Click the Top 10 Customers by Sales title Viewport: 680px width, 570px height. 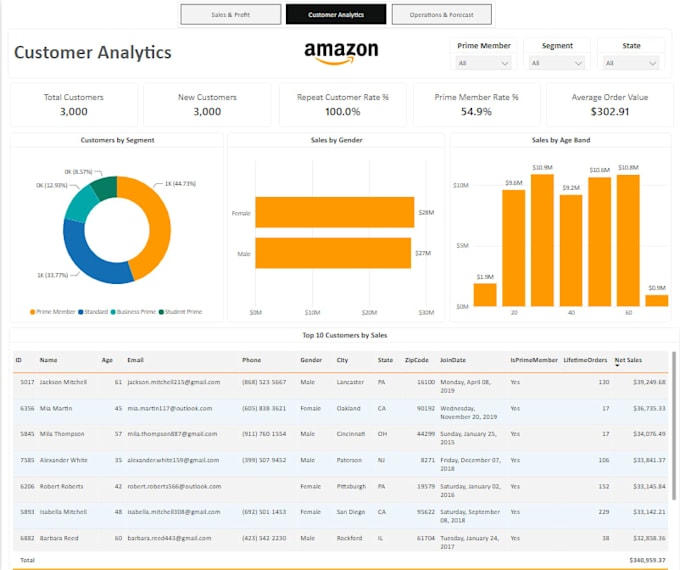pos(345,335)
